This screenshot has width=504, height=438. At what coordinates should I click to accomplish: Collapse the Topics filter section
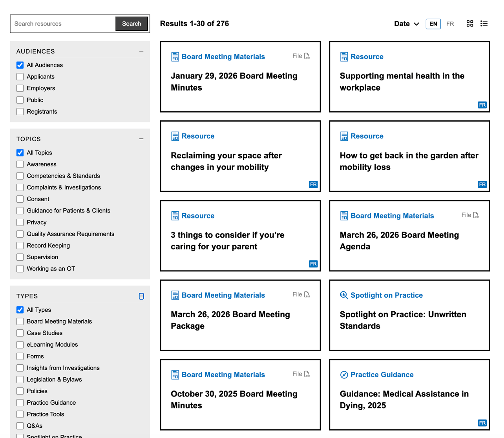(x=141, y=139)
